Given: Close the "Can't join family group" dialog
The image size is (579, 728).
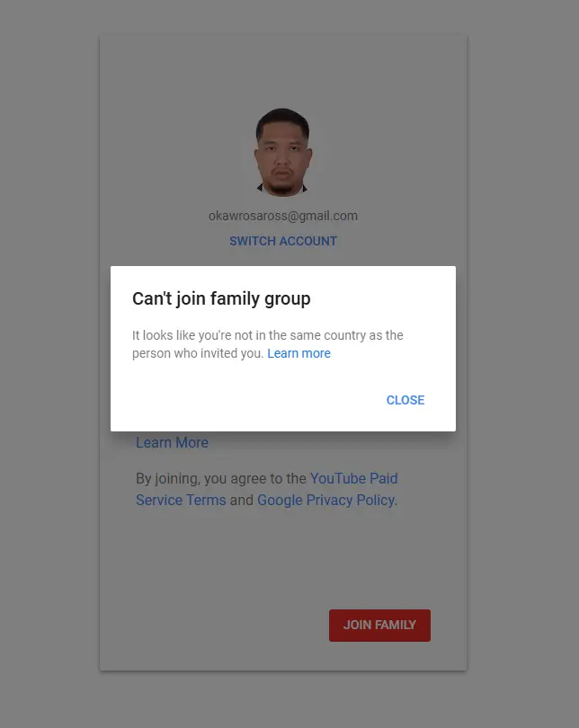Looking at the screenshot, I should (x=405, y=400).
